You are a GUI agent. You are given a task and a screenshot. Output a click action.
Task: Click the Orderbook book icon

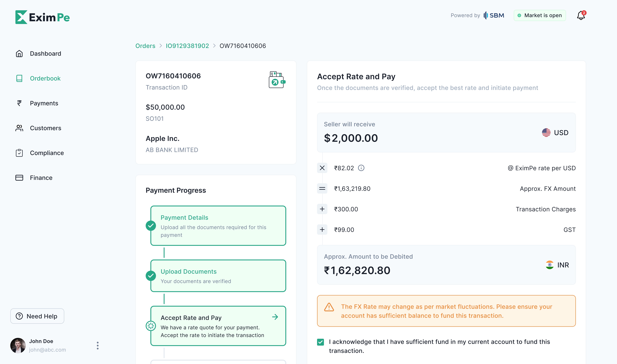click(x=19, y=78)
